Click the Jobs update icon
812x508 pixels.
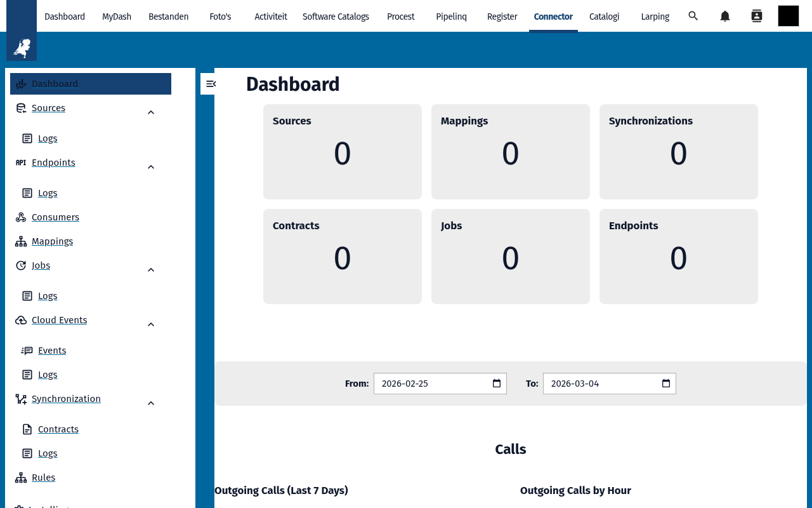21,265
